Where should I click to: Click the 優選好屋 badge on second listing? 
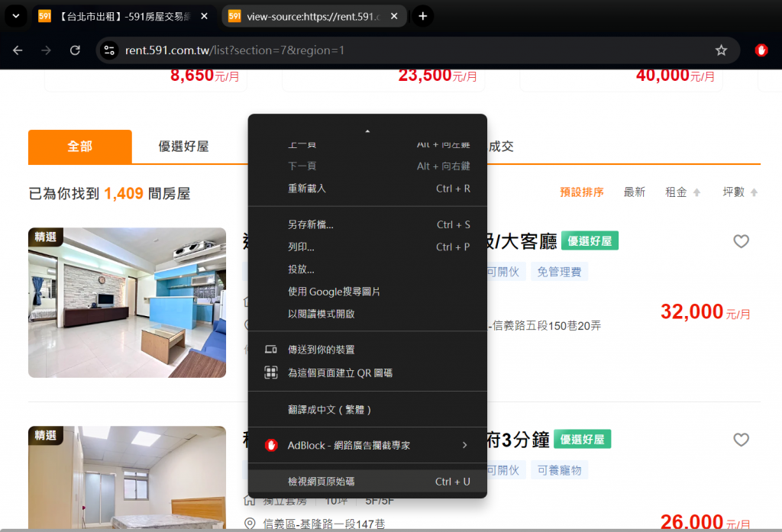tap(582, 439)
